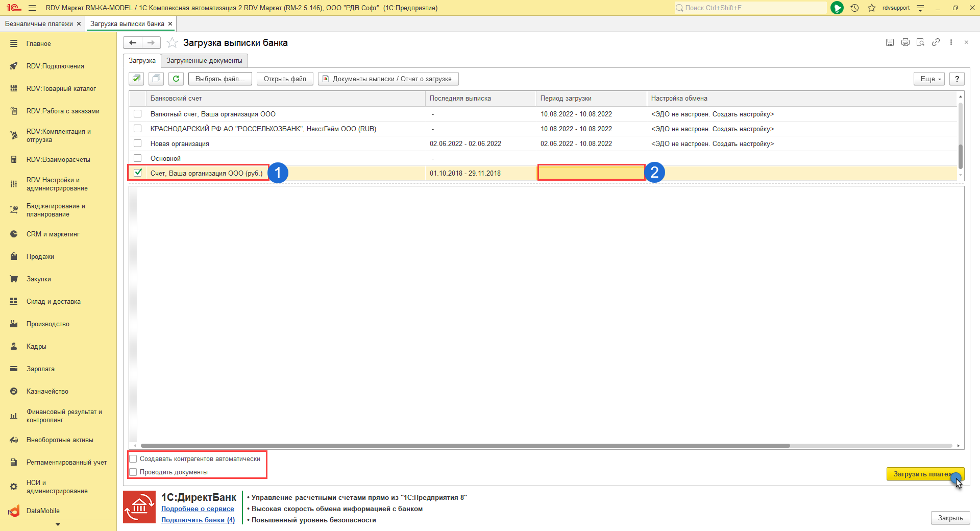Screen dimensions: 980x531
Task: Open the history icon in the title bar
Action: pyautogui.click(x=854, y=8)
